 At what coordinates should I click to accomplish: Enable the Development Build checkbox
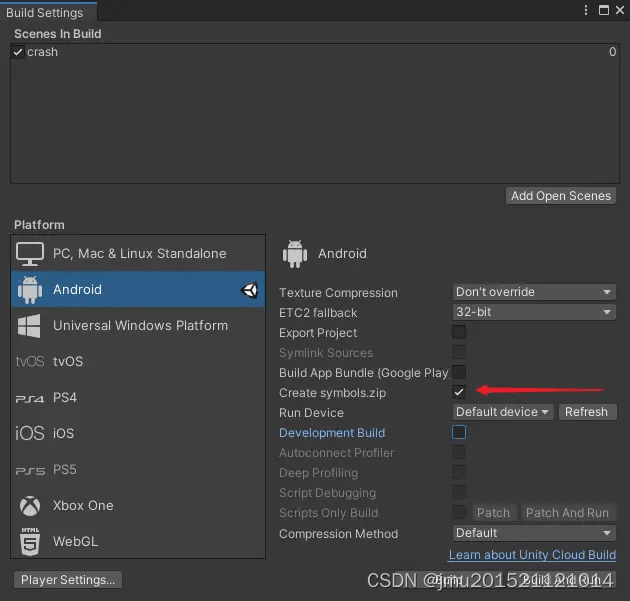pyautogui.click(x=459, y=432)
